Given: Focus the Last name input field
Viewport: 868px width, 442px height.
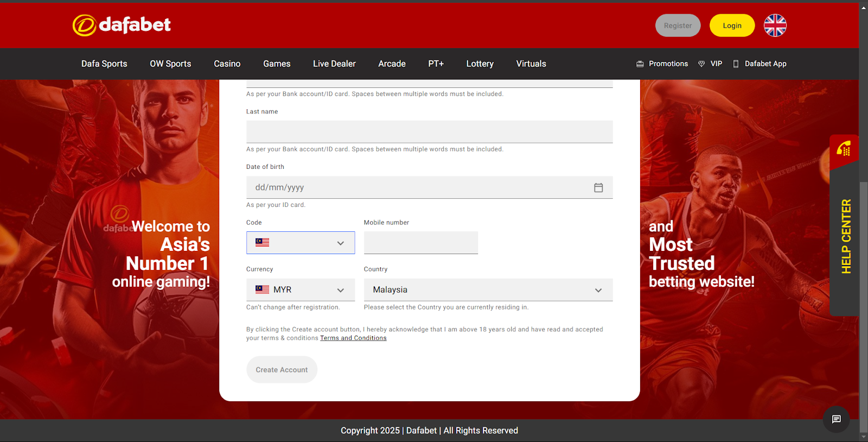Looking at the screenshot, I should (x=430, y=132).
